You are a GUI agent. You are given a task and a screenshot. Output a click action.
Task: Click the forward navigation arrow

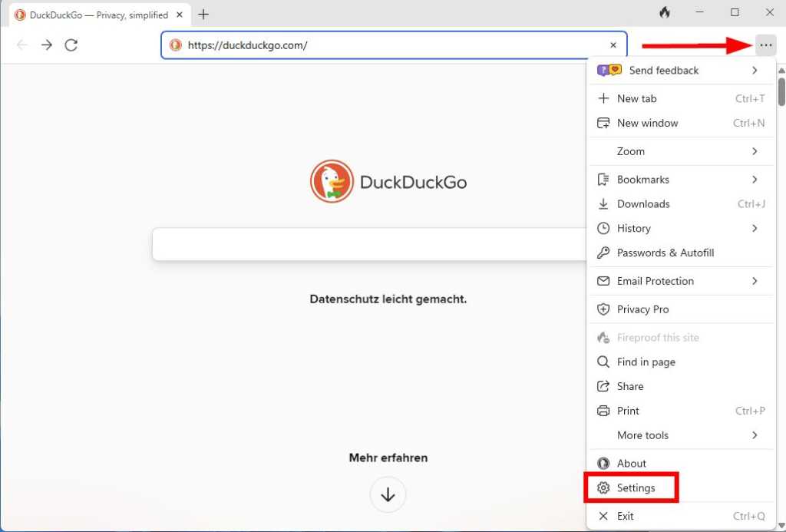pyautogui.click(x=46, y=45)
